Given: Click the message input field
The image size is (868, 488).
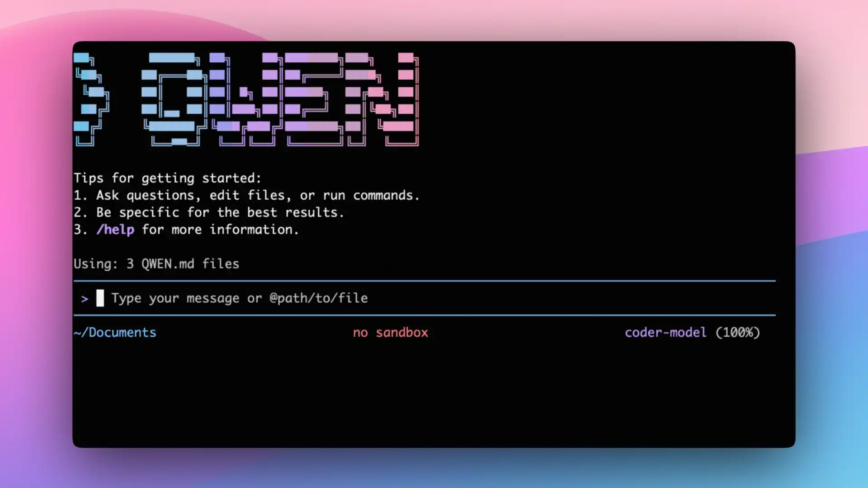Looking at the screenshot, I should point(316,298).
